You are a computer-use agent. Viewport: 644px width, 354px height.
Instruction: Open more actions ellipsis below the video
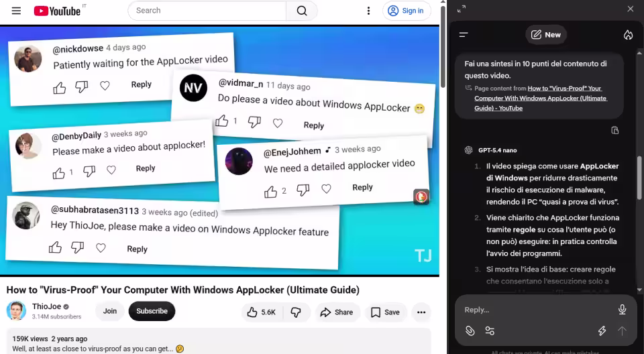pos(421,312)
